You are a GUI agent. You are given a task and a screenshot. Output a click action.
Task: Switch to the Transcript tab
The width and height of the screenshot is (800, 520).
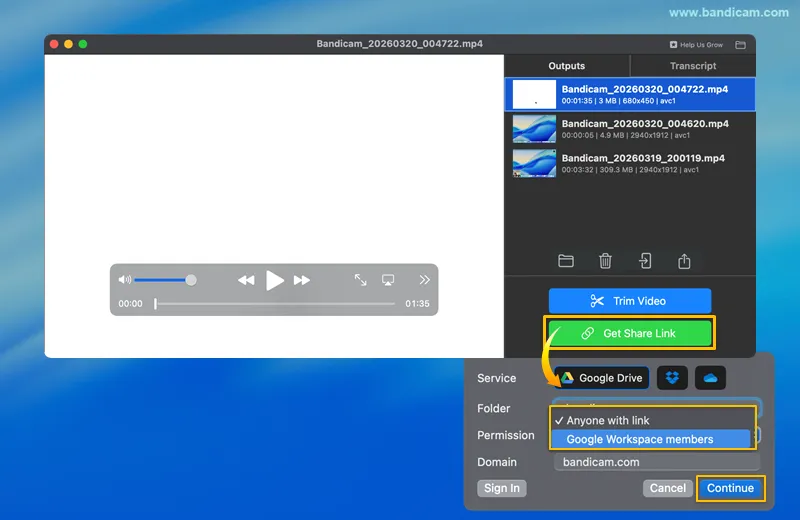tap(693, 66)
